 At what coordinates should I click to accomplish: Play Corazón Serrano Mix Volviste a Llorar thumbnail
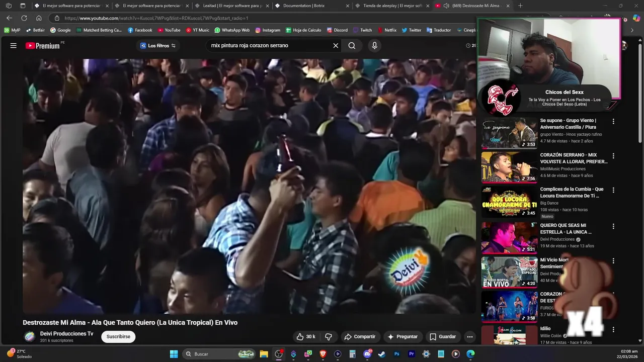point(509,167)
